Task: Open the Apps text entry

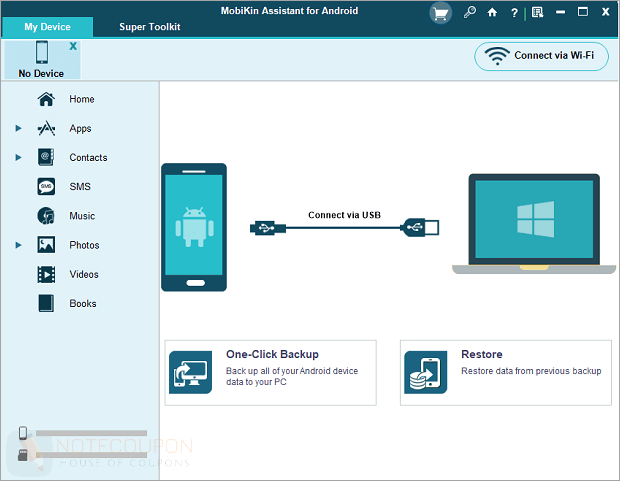Action: click(80, 129)
